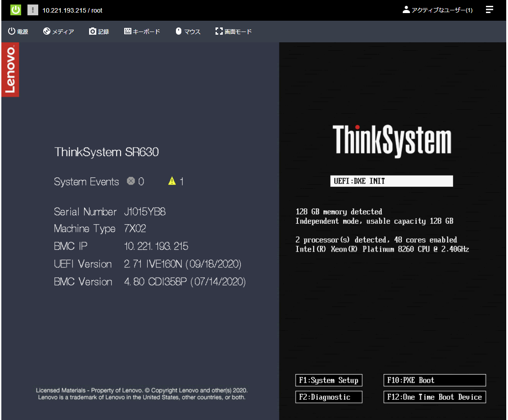The image size is (508, 420).
Task: Open the 電源 power menu
Action: pos(18,32)
